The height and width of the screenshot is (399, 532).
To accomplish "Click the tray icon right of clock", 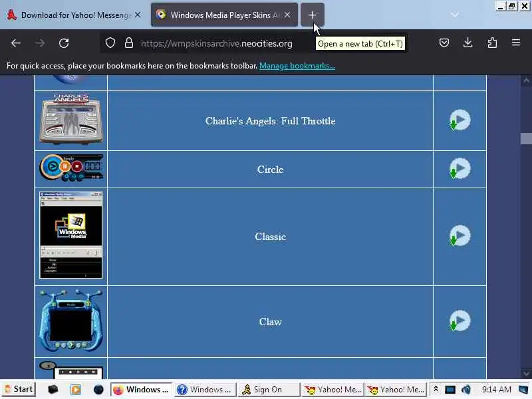I will point(523,390).
